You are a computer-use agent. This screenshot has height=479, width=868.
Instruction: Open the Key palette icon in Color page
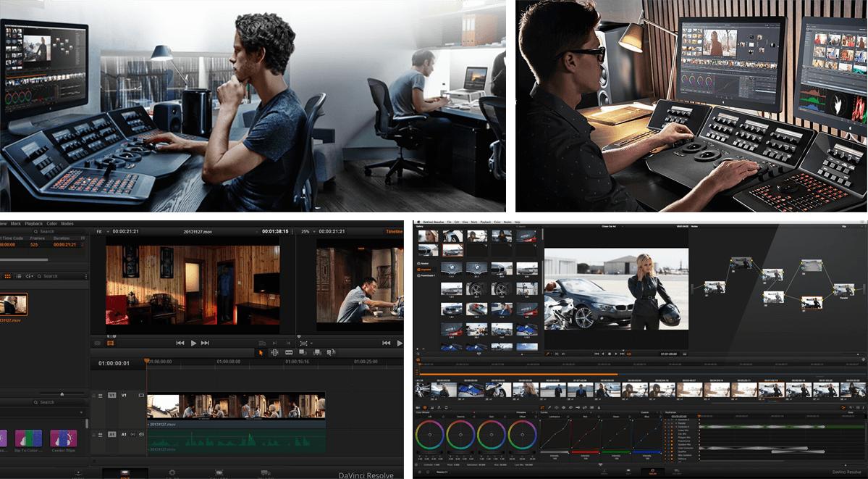pos(578,407)
